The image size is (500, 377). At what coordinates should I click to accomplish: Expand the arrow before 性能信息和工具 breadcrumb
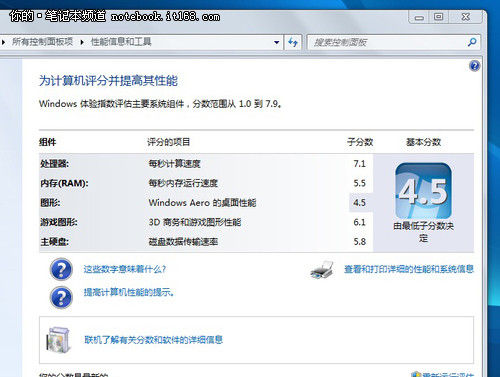click(82, 42)
